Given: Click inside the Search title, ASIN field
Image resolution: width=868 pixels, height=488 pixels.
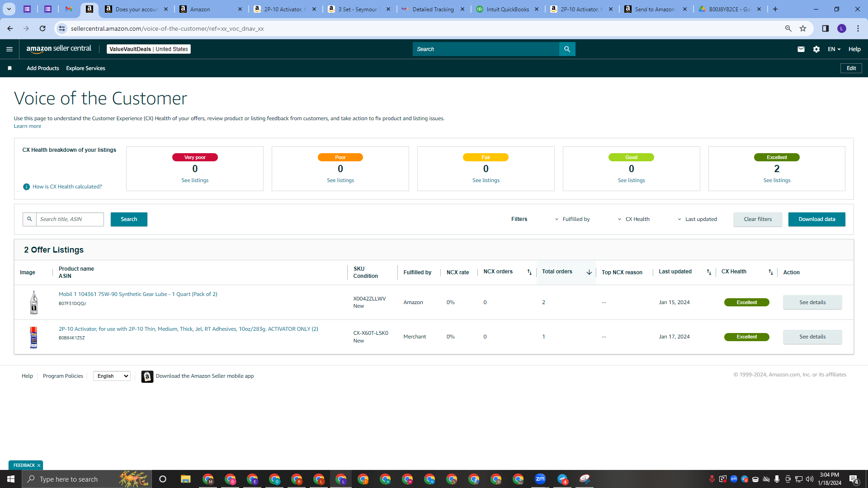Looking at the screenshot, I should pyautogui.click(x=70, y=219).
